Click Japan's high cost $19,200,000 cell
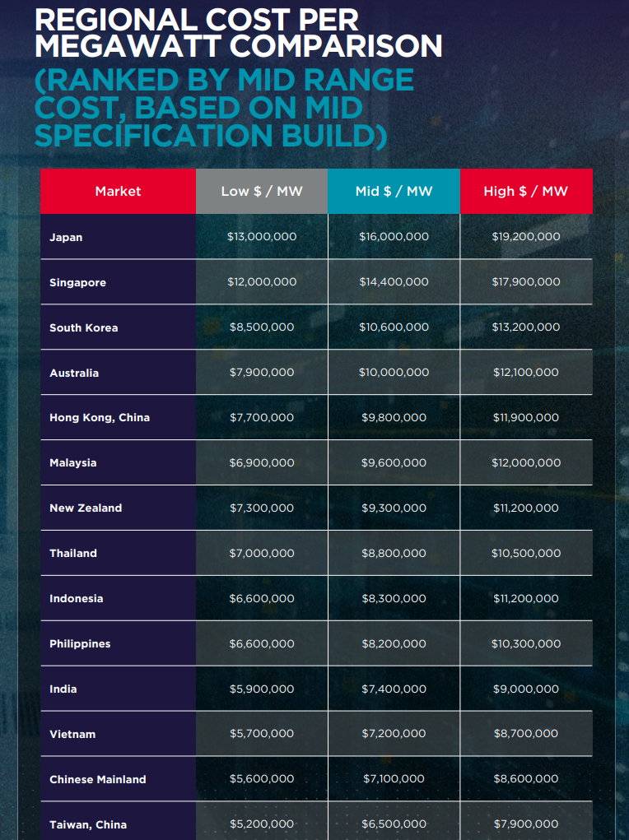The height and width of the screenshot is (840, 629). 525,236
